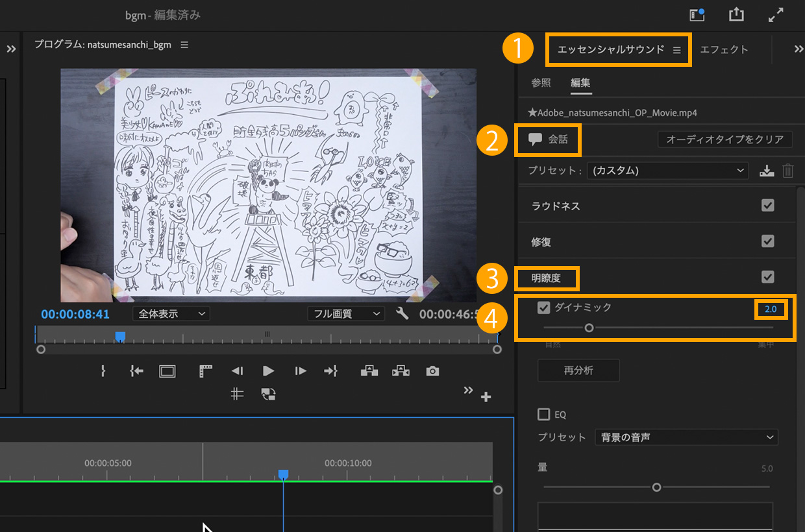Viewport: 805px width, 532px height.
Task: Open the Essential Sound panel hamburger menu
Action: pyautogui.click(x=677, y=50)
